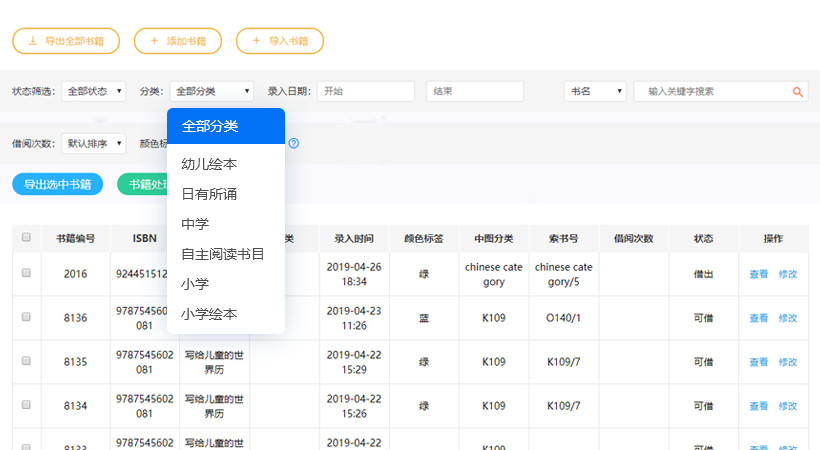Select 幼儿绘本 in the category list
Image resolution: width=820 pixels, height=450 pixels.
click(226, 164)
